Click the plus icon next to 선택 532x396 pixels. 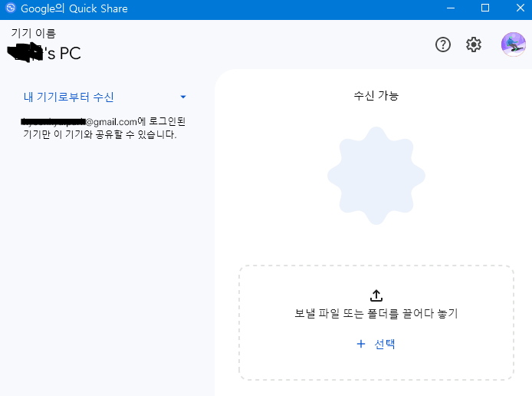coord(361,344)
